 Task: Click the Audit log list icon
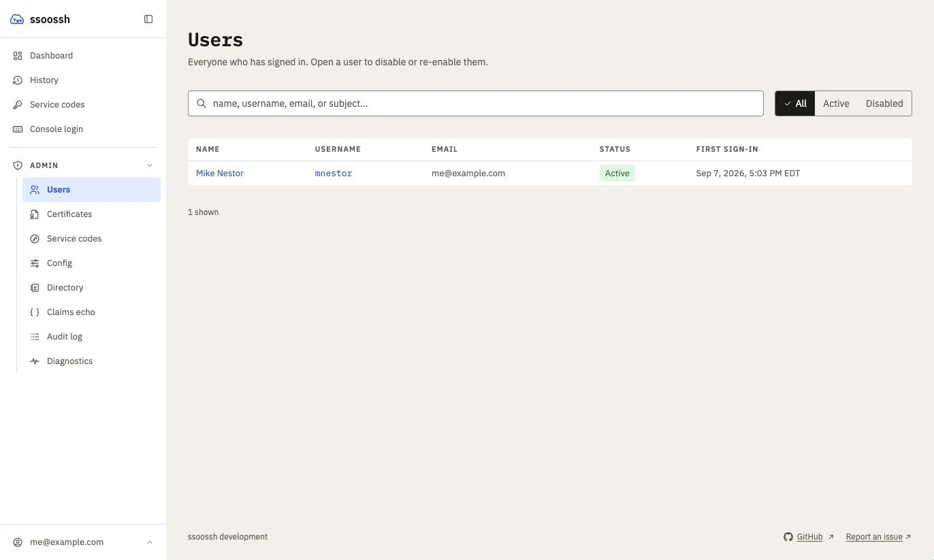point(35,337)
